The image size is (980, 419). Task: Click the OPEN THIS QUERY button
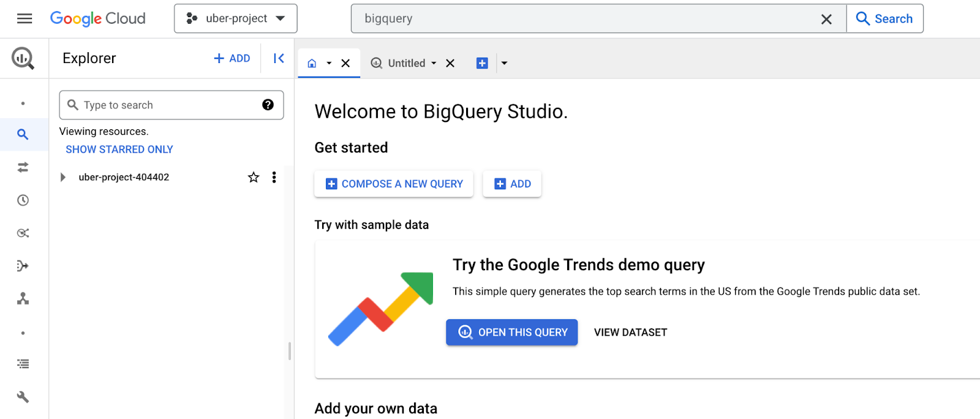point(511,332)
